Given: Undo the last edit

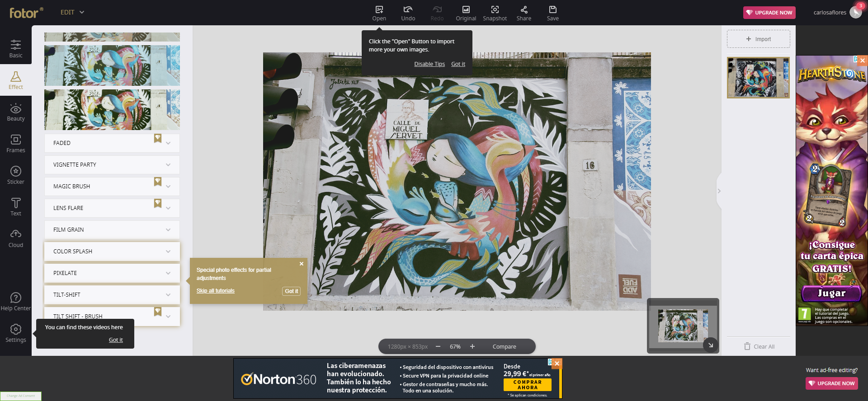Looking at the screenshot, I should [x=408, y=13].
